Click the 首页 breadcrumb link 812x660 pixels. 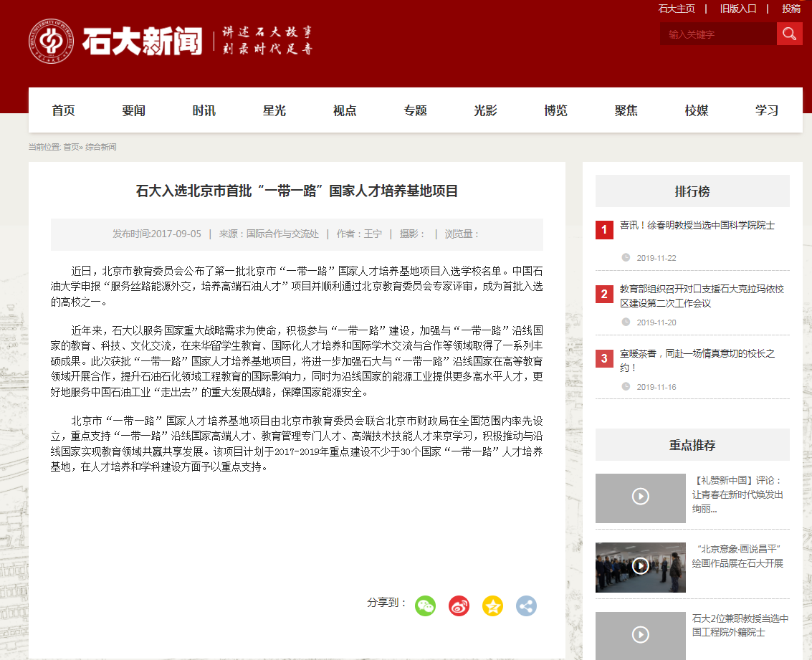[x=71, y=147]
